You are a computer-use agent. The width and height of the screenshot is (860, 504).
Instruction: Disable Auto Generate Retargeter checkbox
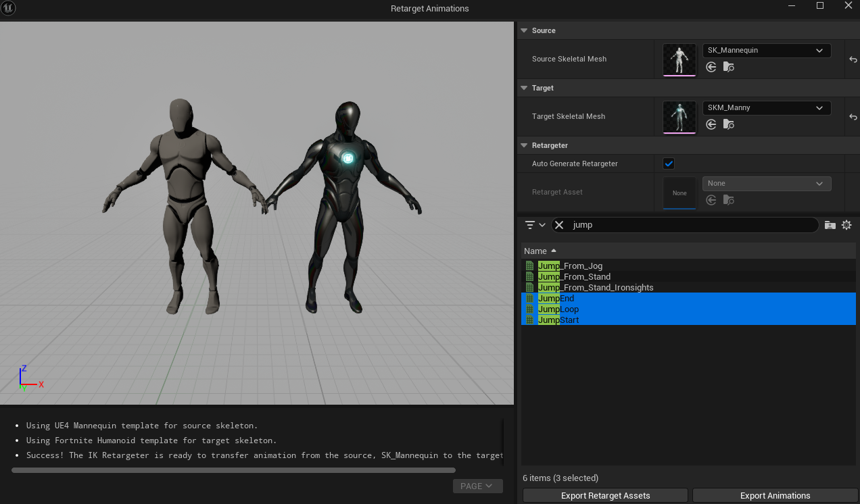(669, 163)
